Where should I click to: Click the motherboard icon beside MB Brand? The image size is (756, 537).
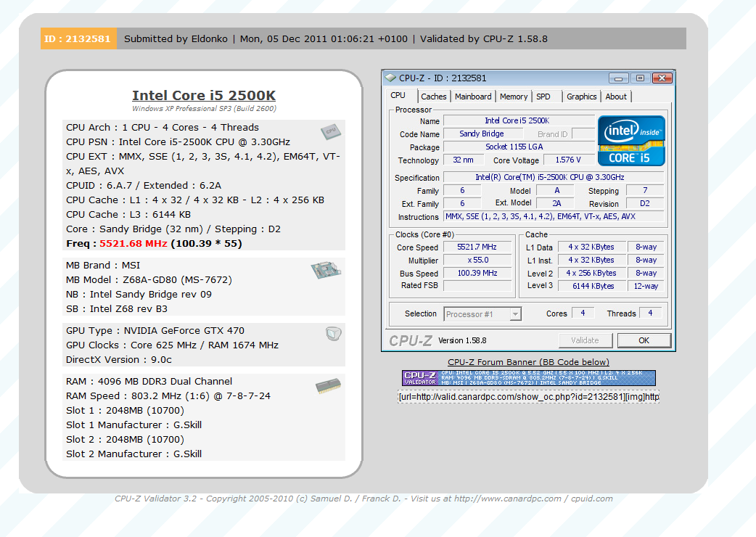[x=326, y=270]
